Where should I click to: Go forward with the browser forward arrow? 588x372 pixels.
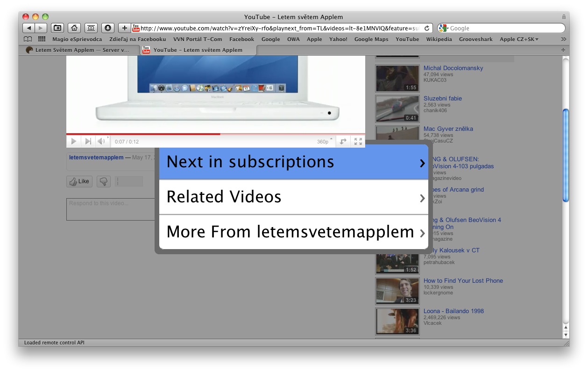point(41,28)
